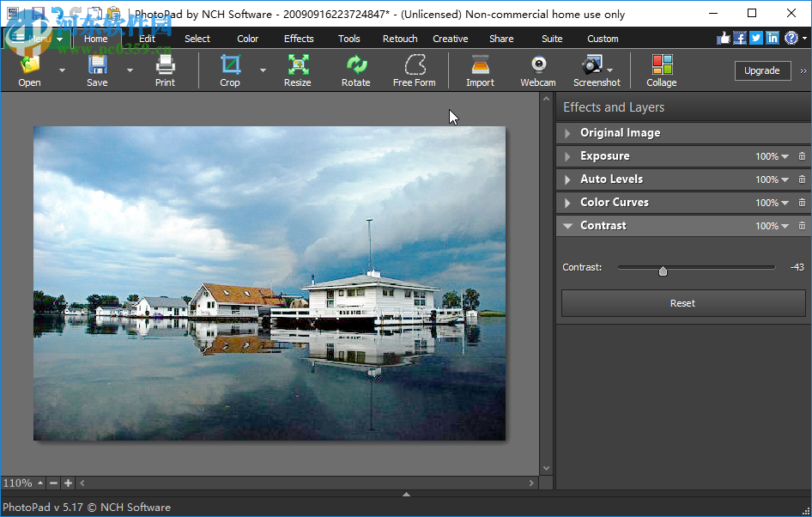Remove the Exposure layer with its trash icon
The width and height of the screenshot is (812, 517).
pos(803,155)
